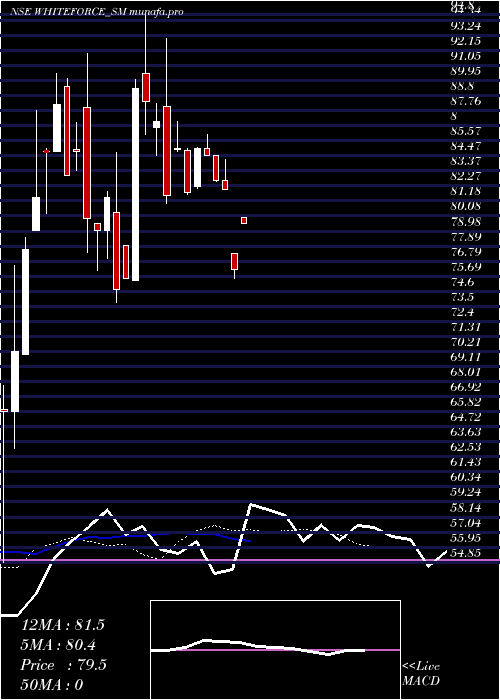Click the Price : 79.5 label
The image size is (500, 700).
64,665
